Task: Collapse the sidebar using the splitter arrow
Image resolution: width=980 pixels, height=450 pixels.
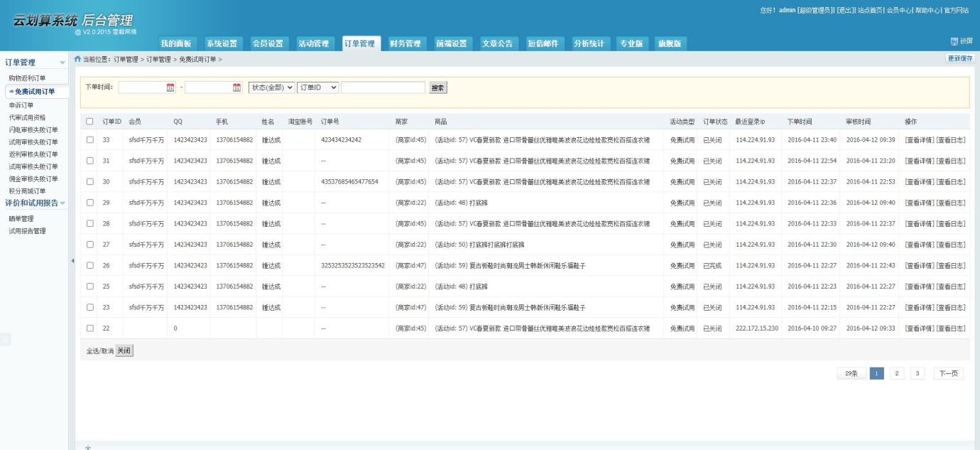Action: click(72, 261)
